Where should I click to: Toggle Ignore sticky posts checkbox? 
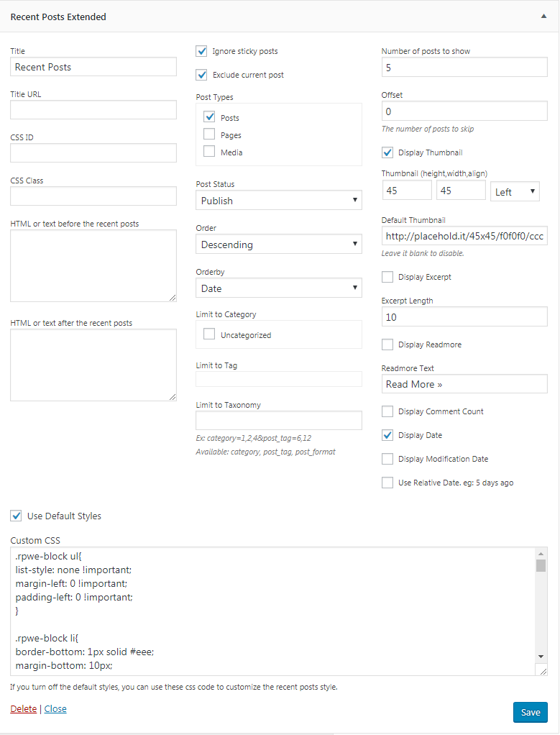click(201, 51)
